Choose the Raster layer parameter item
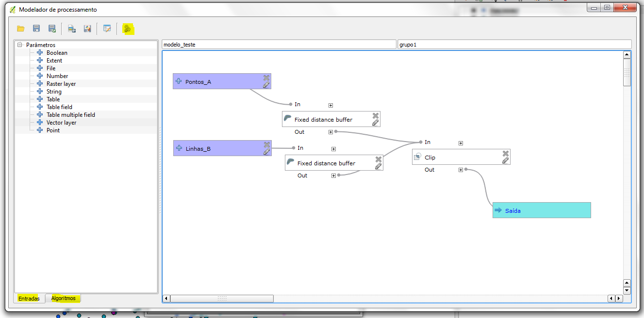 pyautogui.click(x=61, y=84)
